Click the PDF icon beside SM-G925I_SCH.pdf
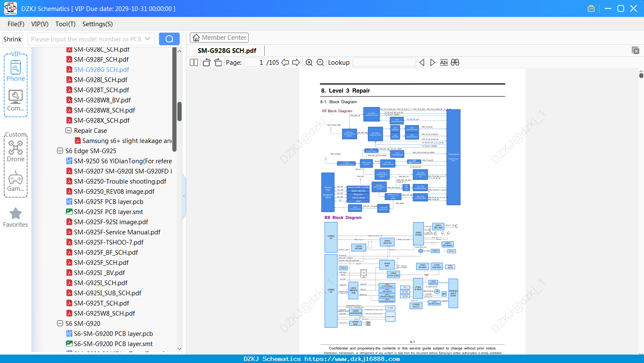Viewport: 644px width, 363px height. (69, 283)
